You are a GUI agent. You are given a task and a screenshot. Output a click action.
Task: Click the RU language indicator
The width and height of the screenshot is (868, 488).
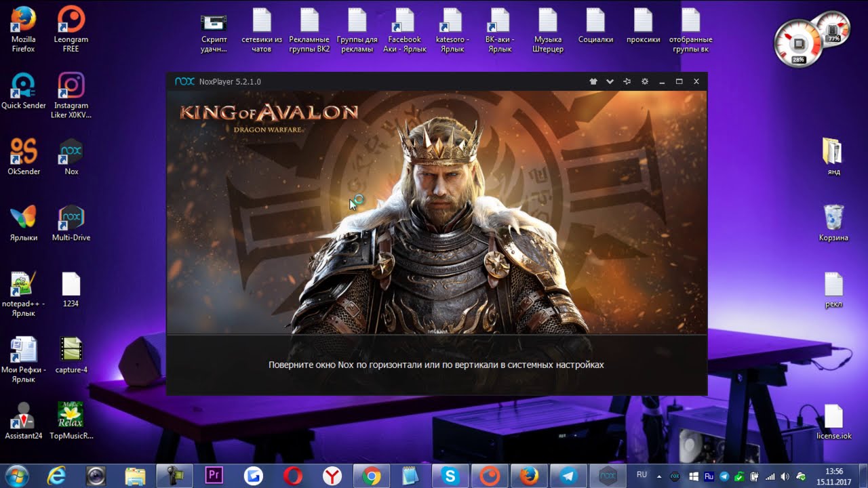[642, 475]
